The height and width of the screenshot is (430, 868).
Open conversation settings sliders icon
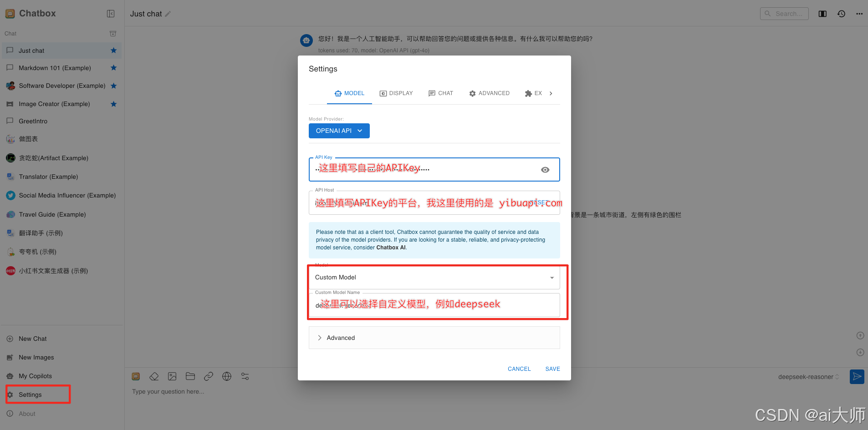[245, 376]
